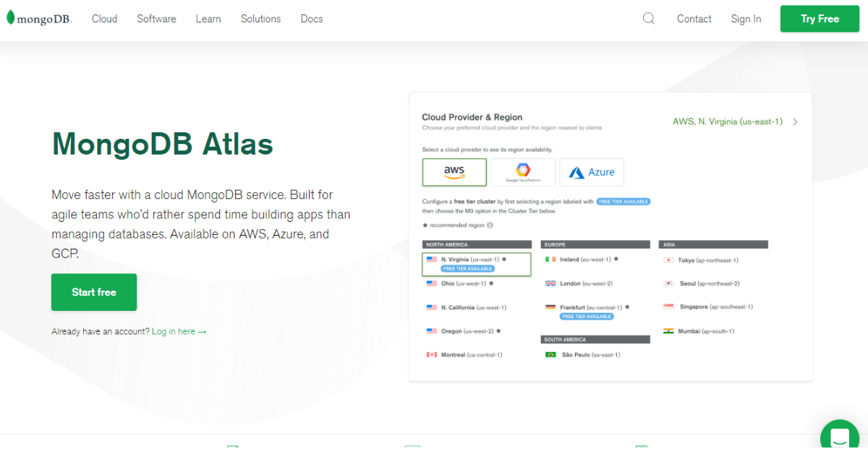Click the German flag beside Frankfurt
Viewport: 868px width, 454px height.
click(550, 307)
